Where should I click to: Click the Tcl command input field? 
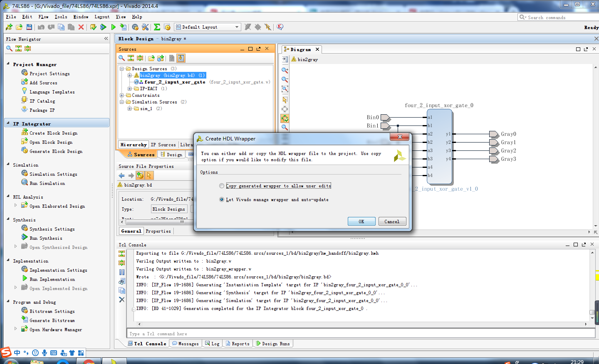click(361, 334)
